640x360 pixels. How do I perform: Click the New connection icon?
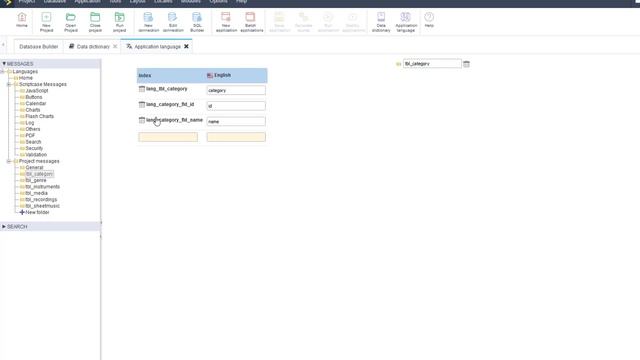(149, 22)
